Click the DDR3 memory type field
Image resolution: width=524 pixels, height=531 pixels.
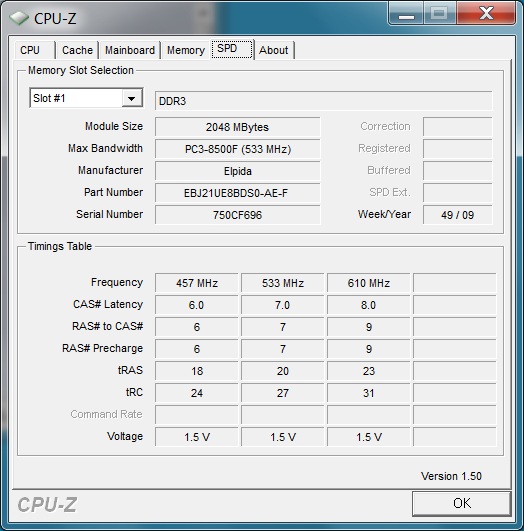[x=323, y=101]
